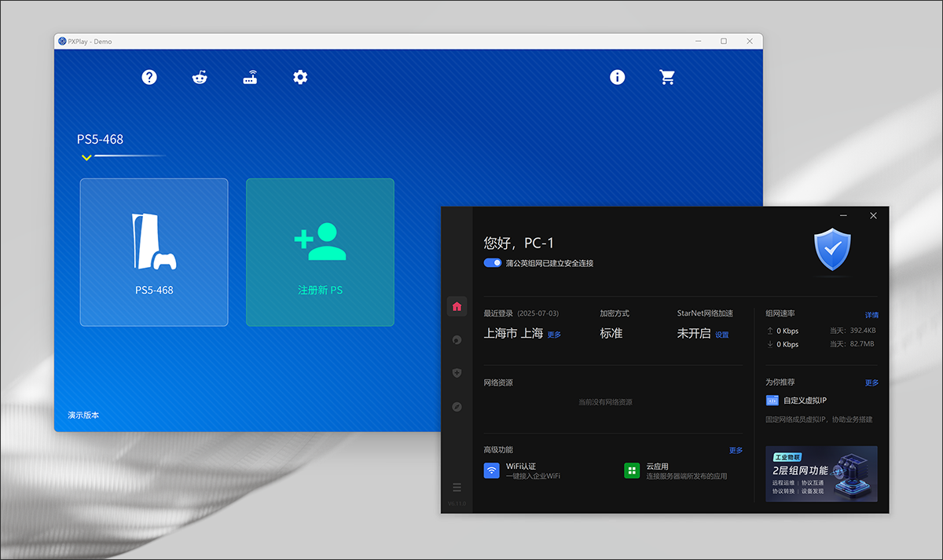Open the help question mark icon
943x560 pixels.
pos(149,77)
